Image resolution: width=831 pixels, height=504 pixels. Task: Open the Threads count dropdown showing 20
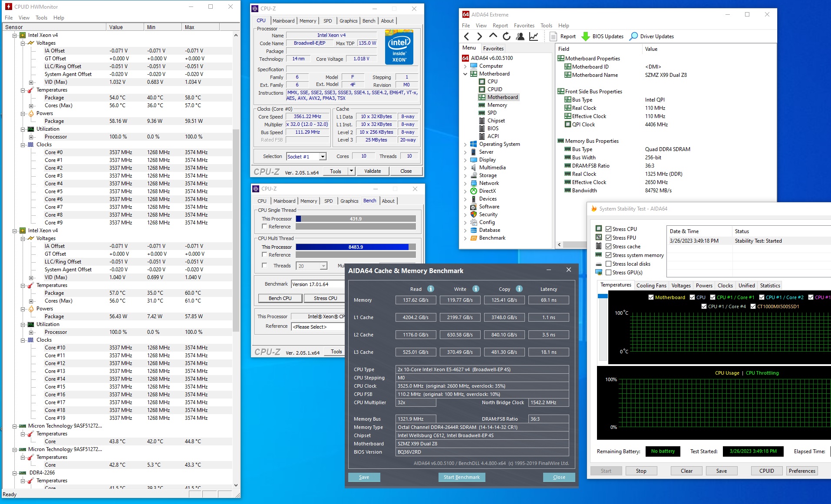323,266
